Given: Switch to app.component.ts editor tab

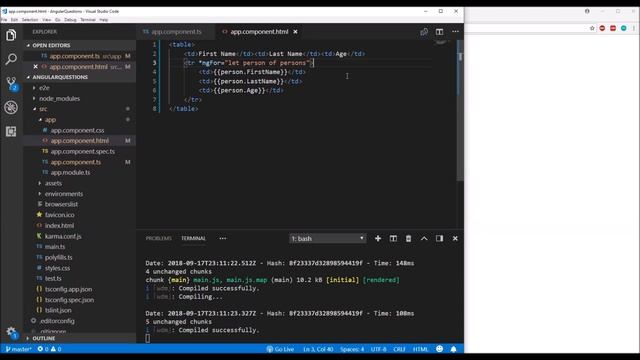Looking at the screenshot, I should tap(176, 32).
